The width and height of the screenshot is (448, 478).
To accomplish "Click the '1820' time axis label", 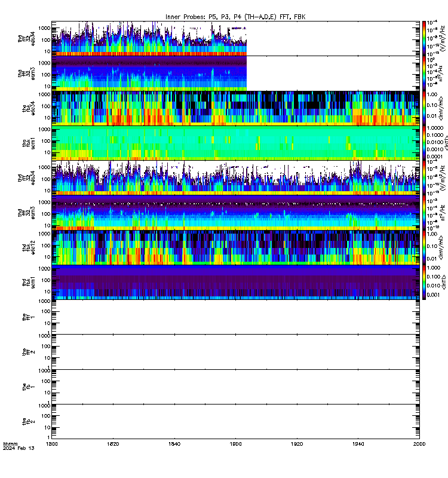I will pyautogui.click(x=113, y=444).
